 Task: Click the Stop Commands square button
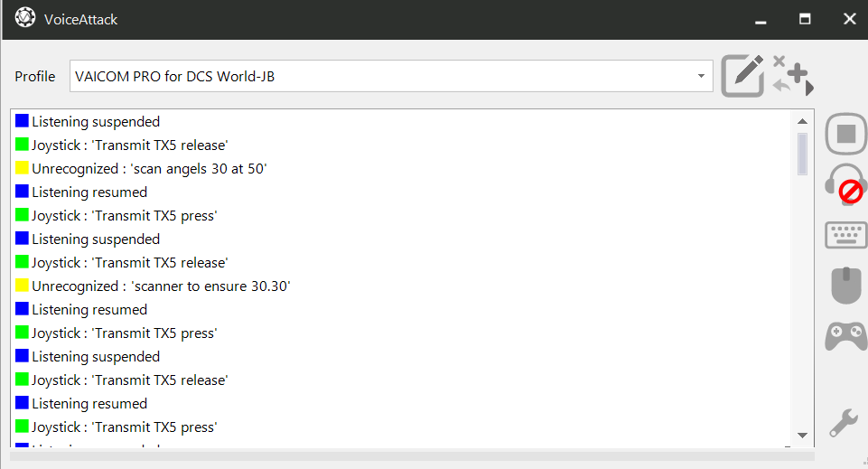tap(845, 134)
